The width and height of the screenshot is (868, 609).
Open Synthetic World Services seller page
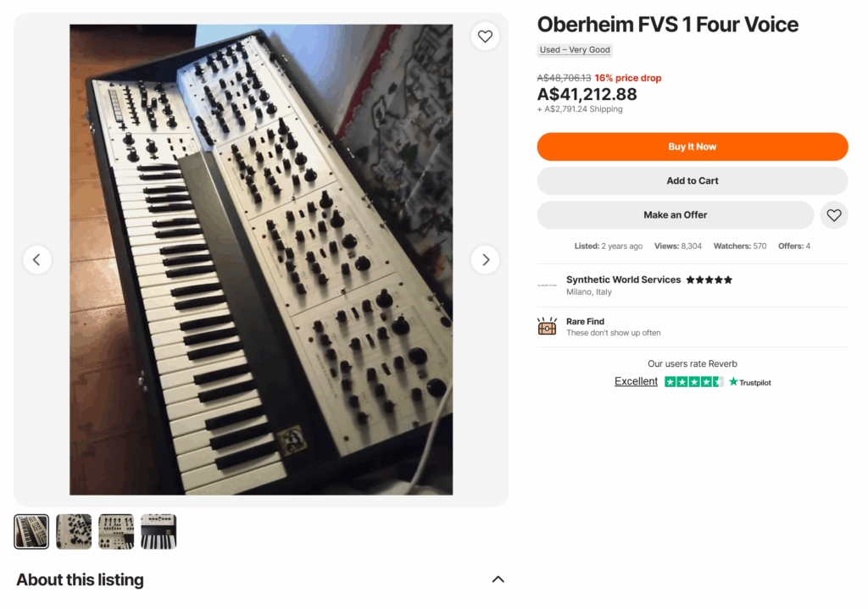coord(623,280)
